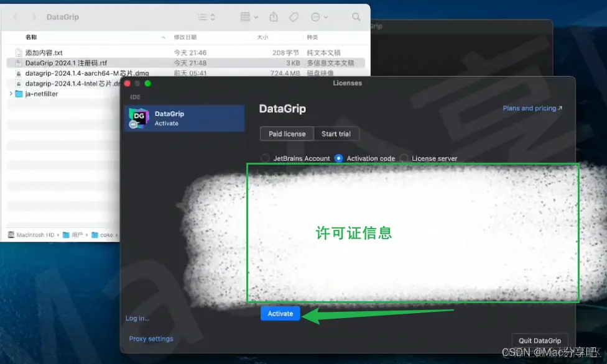The image size is (607, 364).
Task: Click the Share icon in Finder toolbar
Action: 274,17
